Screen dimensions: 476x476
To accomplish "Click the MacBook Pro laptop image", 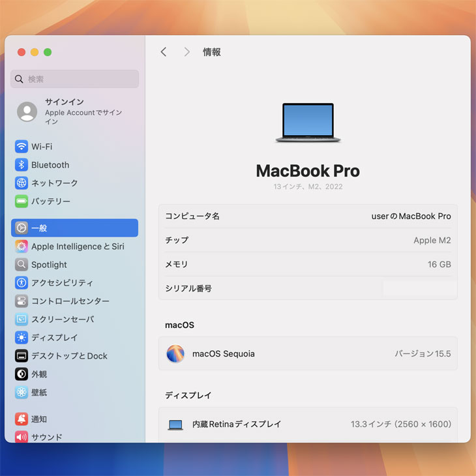I will tap(308, 123).
